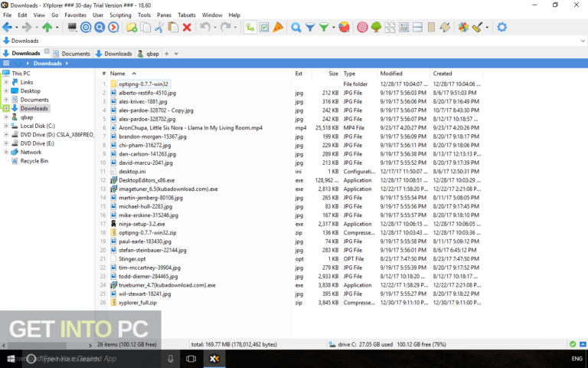Toggle the selection checkbox toolbar icon
This screenshot has width=588, height=368.
pyautogui.click(x=264, y=27)
